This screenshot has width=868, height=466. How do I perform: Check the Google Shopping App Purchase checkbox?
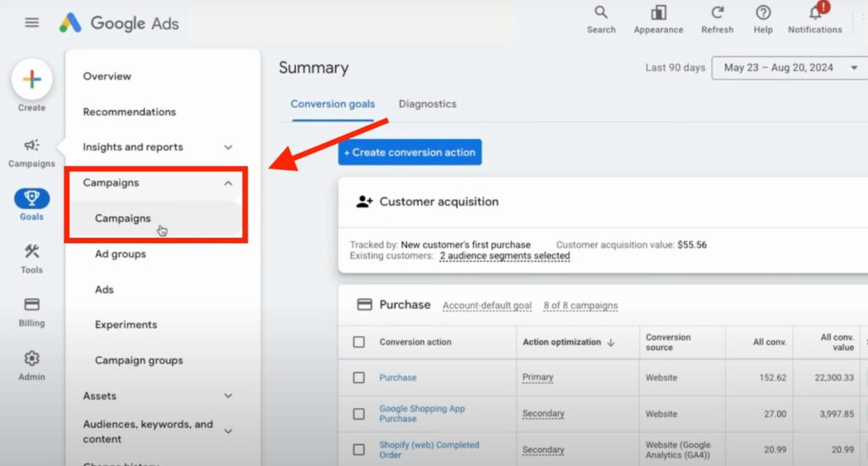(x=359, y=414)
